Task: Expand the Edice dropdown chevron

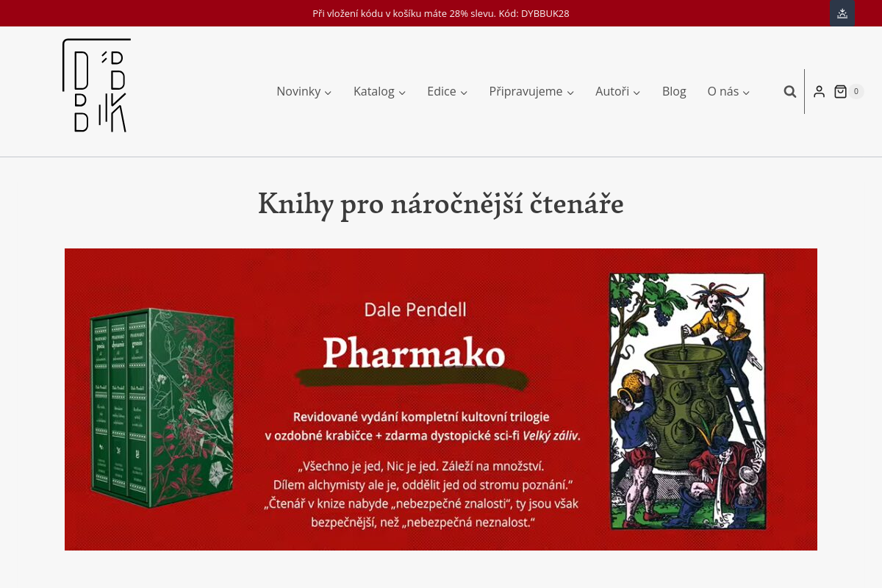Action: [464, 93]
